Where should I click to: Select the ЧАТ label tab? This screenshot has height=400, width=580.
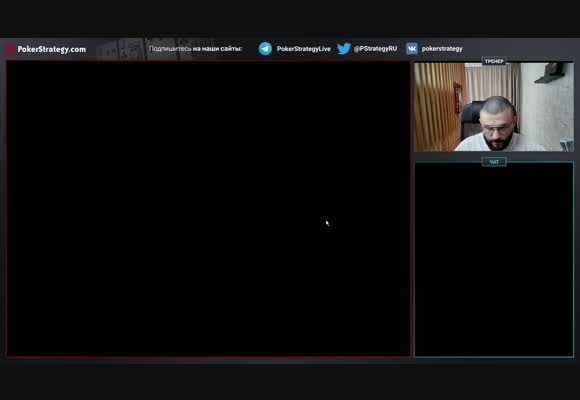click(494, 162)
